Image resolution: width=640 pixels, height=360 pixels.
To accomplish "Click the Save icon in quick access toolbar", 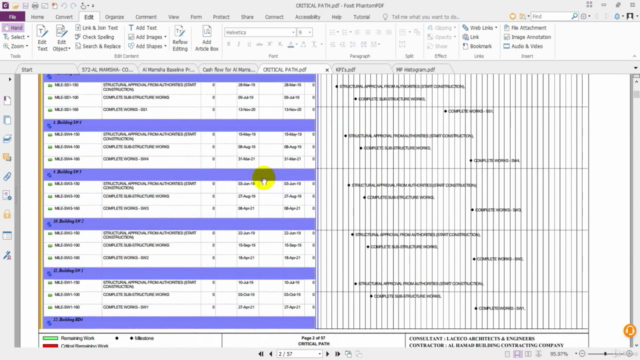I will point(25,6).
